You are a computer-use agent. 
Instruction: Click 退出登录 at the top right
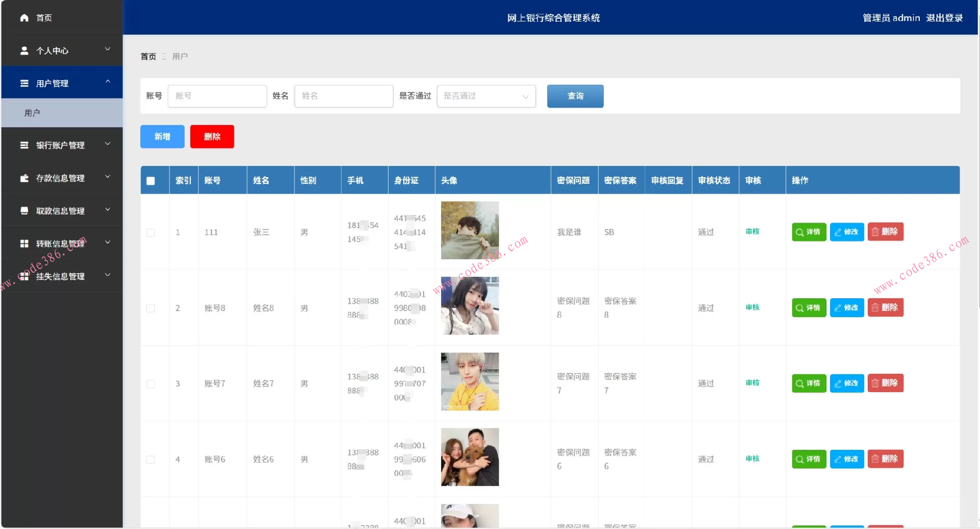[x=945, y=17]
